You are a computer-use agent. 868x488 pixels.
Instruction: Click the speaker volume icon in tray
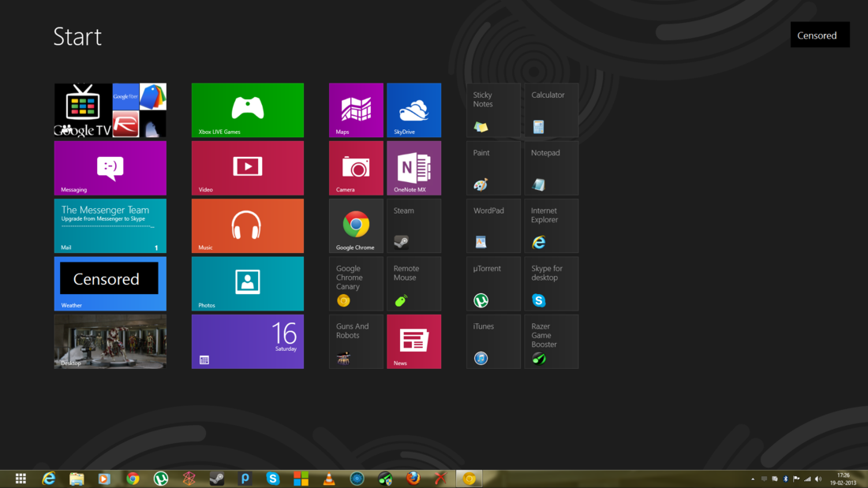tap(818, 479)
